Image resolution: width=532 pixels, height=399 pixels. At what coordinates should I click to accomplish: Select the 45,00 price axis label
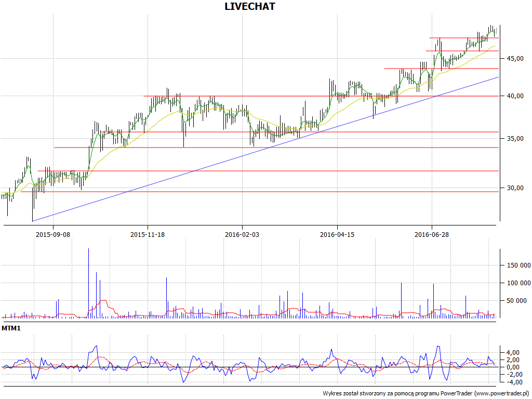(515, 59)
